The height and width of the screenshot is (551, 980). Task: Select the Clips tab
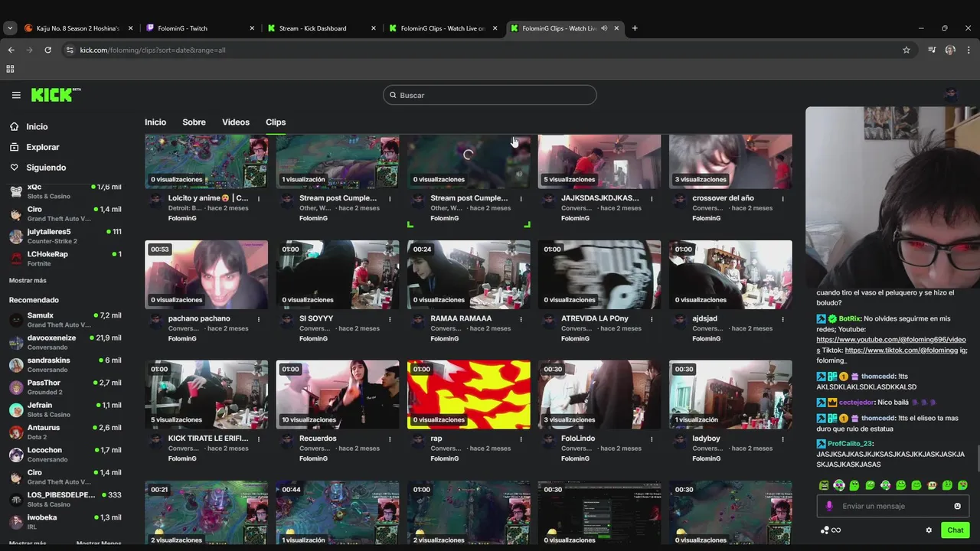(276, 122)
